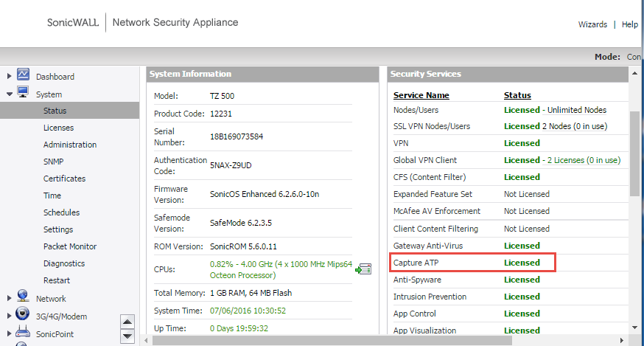Image resolution: width=644 pixels, height=346 pixels.
Task: Open the Wizards link
Action: point(592,24)
